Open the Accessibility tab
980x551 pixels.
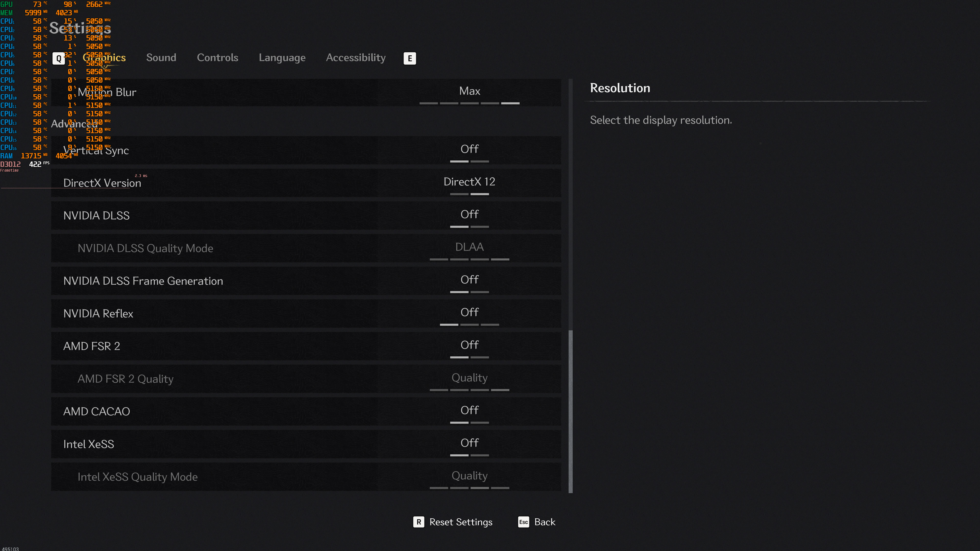tap(355, 58)
